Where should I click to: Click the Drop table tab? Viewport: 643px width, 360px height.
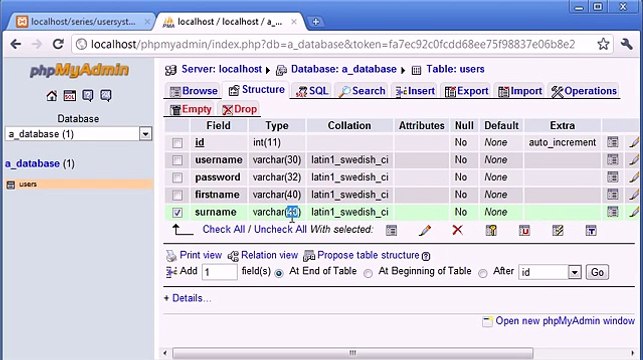(x=239, y=109)
